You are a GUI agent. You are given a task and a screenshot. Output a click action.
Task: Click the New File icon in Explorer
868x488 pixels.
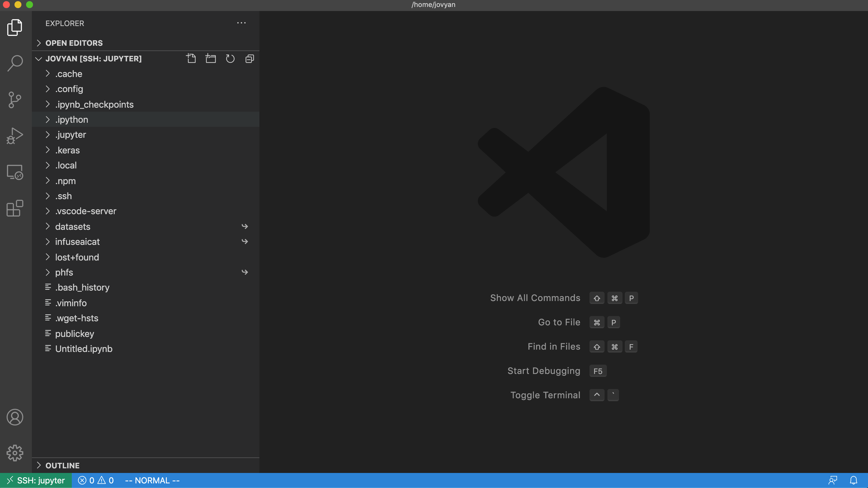tap(191, 58)
